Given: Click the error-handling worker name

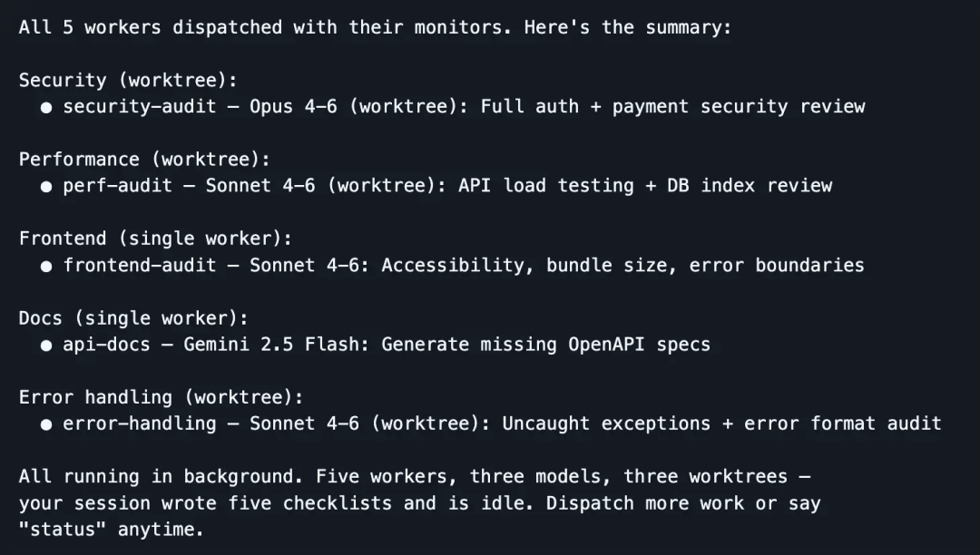Looking at the screenshot, I should click(x=140, y=424).
